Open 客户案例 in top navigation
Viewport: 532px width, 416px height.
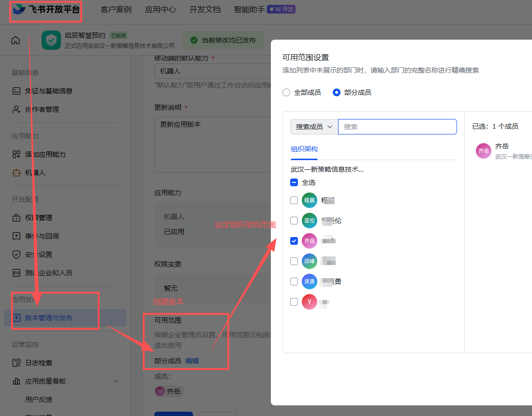116,10
